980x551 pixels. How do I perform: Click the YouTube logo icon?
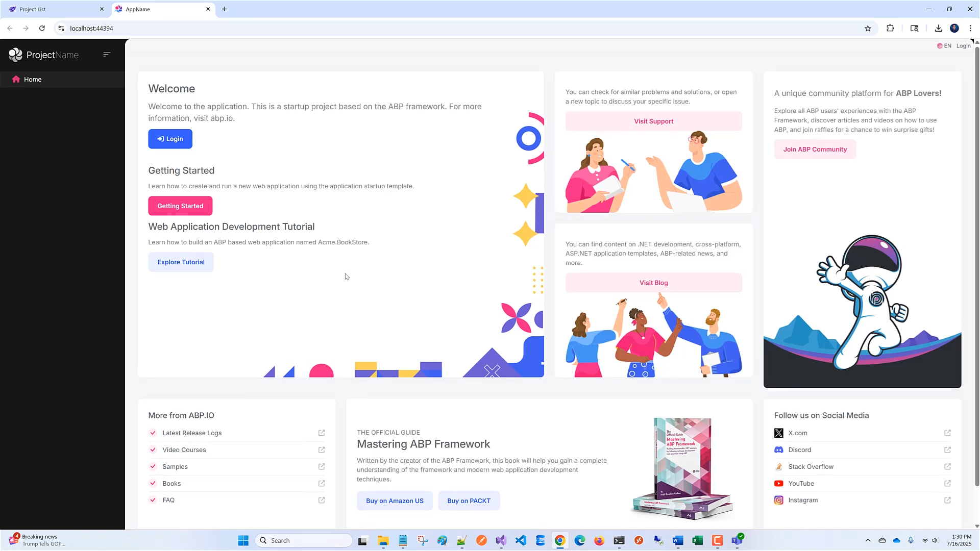(x=778, y=484)
